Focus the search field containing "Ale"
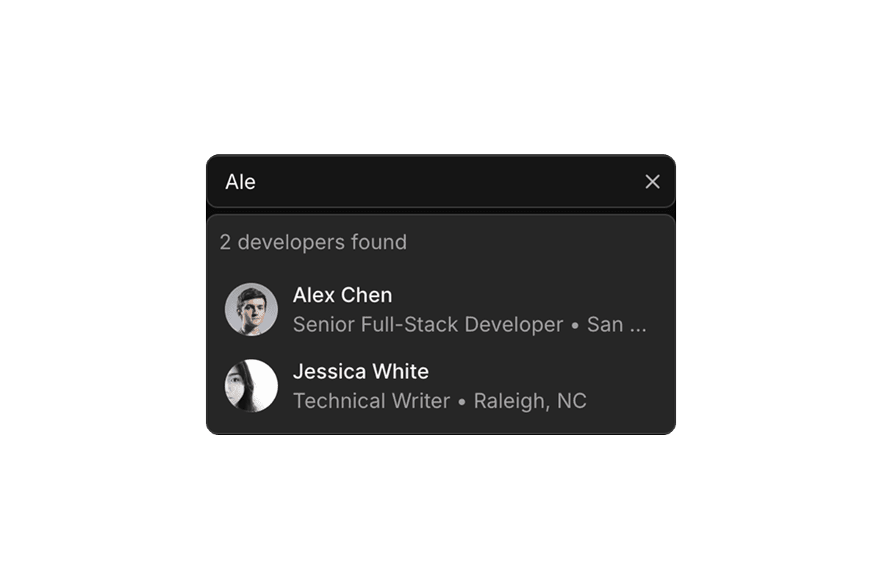882x588 pixels. pyautogui.click(x=441, y=182)
